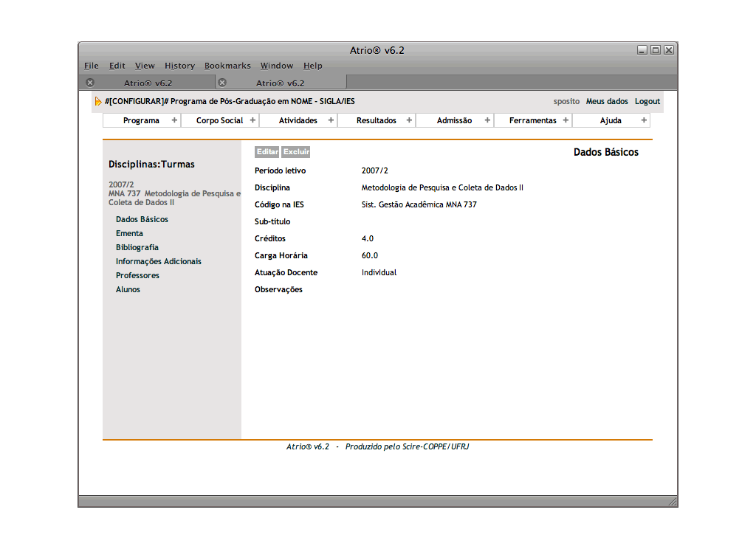756x549 pixels.
Task: Close the second Atrio v6.2 tab
Action: pos(221,83)
